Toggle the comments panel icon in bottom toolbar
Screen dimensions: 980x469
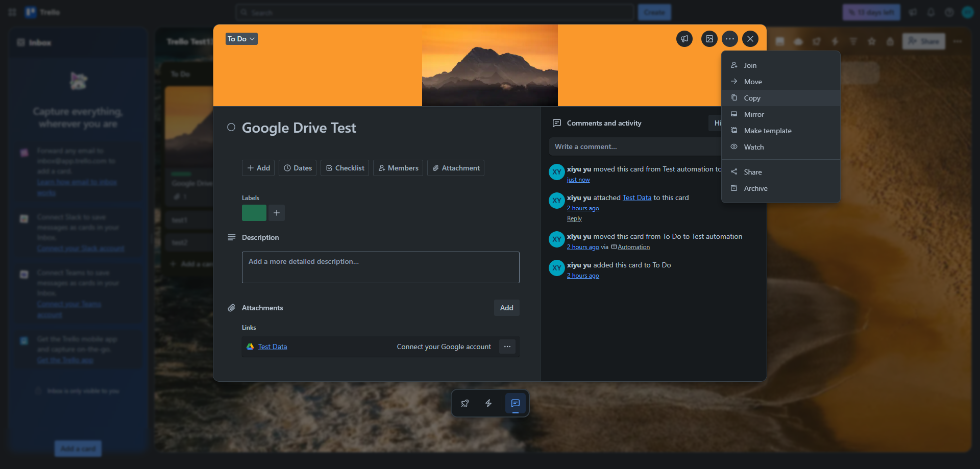click(x=516, y=403)
